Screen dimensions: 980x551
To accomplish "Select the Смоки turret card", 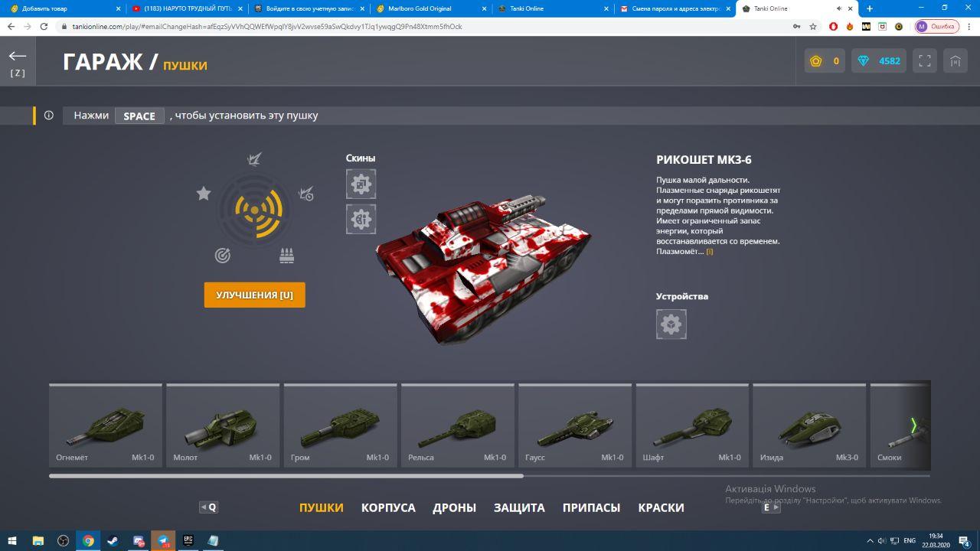I will (900, 426).
